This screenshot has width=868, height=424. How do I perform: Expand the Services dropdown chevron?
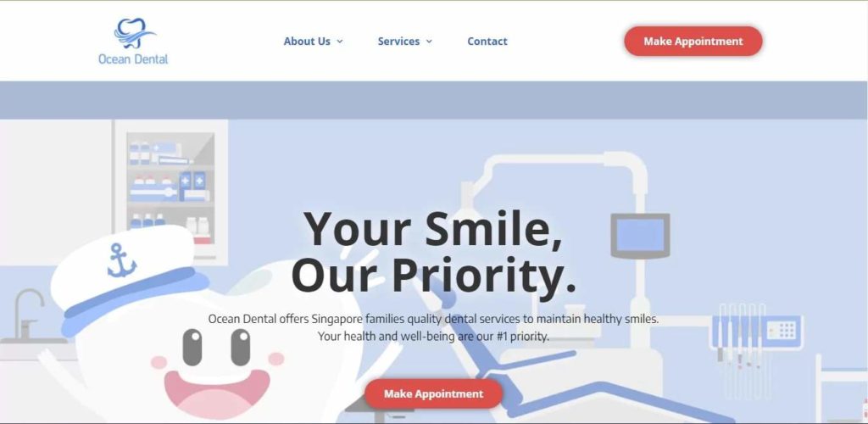coord(429,42)
